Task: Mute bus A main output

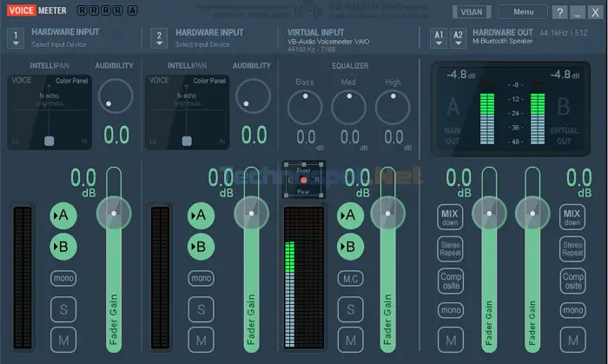Action: pos(451,340)
